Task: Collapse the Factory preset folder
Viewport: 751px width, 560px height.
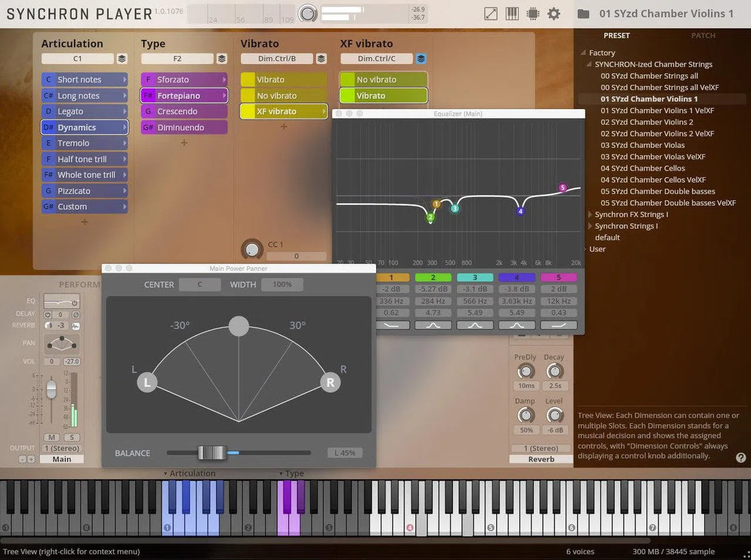Action: click(x=583, y=53)
